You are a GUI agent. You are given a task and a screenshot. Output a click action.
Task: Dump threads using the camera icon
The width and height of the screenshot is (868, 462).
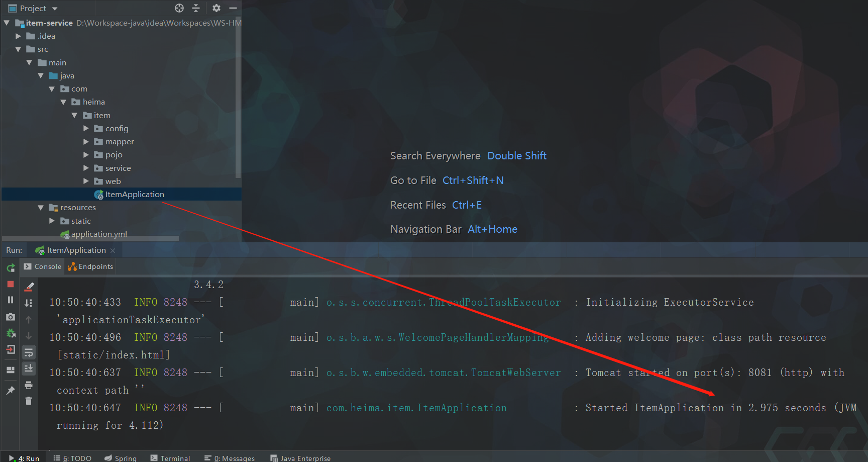point(11,317)
